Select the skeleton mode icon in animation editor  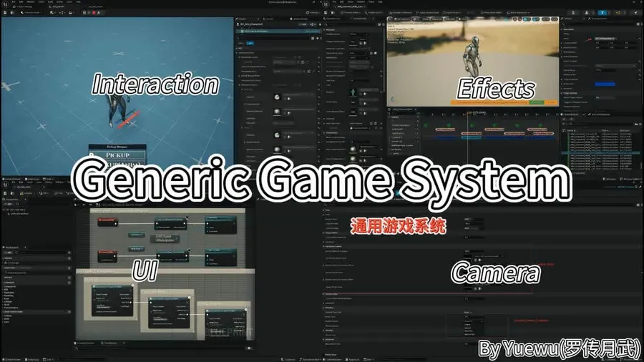573,13
